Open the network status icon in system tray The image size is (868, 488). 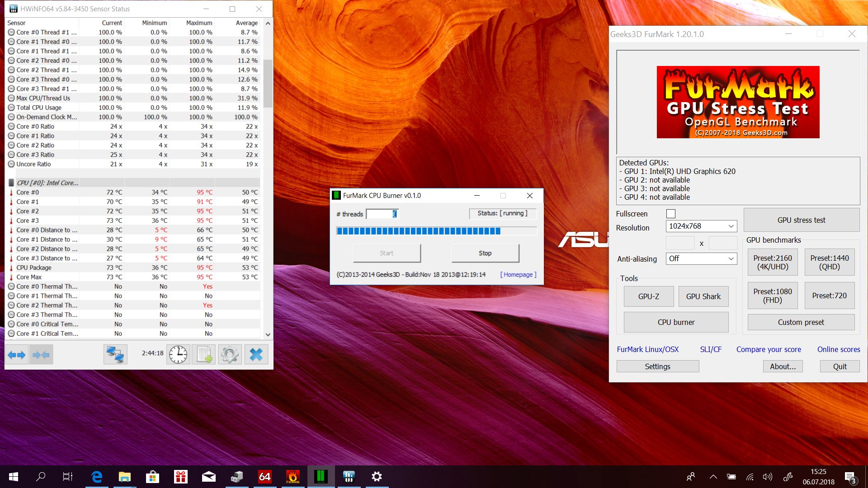(750, 476)
